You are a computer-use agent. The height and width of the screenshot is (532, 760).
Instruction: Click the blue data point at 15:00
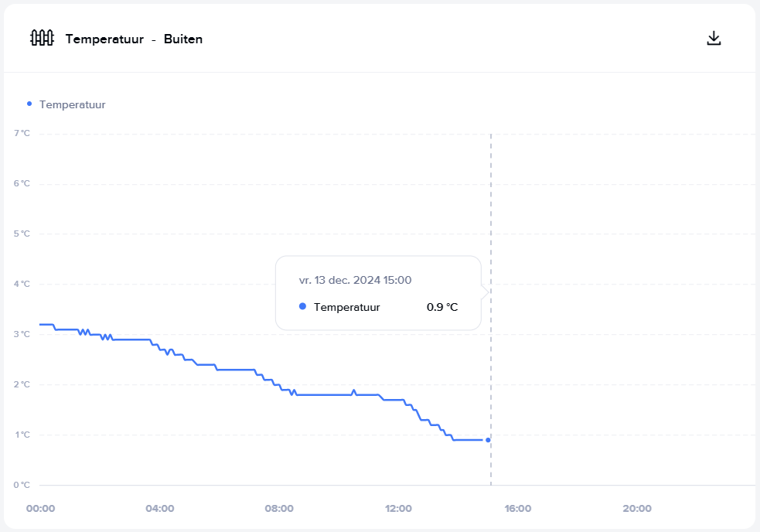[488, 440]
